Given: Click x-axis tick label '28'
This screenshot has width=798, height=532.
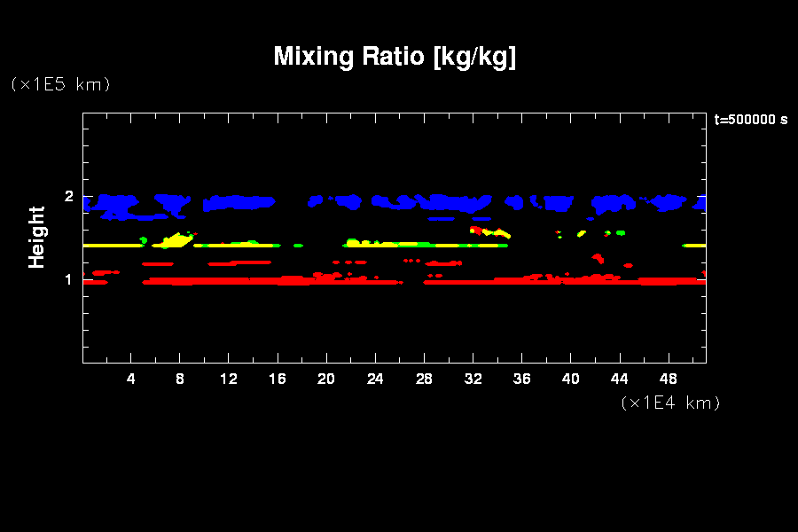Looking at the screenshot, I should pos(424,379).
